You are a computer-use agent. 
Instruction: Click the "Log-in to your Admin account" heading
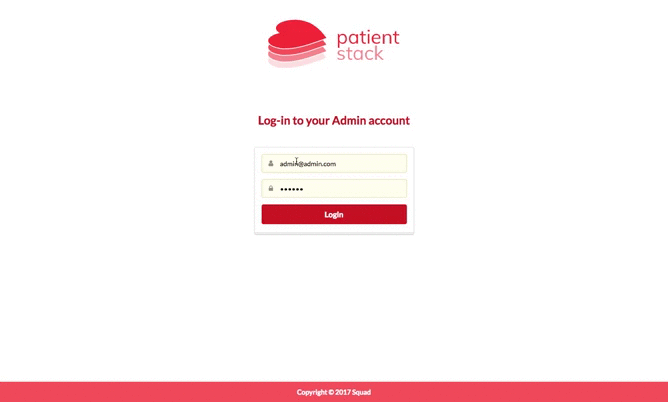[334, 121]
